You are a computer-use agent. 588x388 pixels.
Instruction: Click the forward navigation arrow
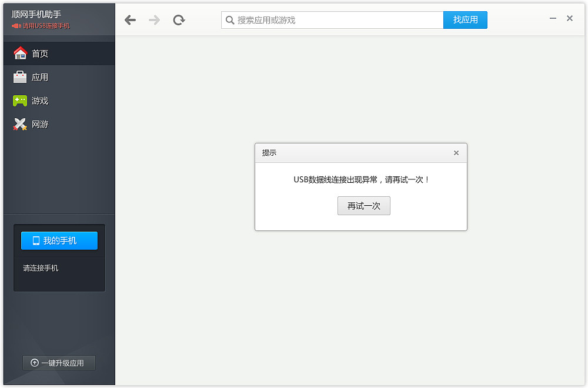pos(154,19)
